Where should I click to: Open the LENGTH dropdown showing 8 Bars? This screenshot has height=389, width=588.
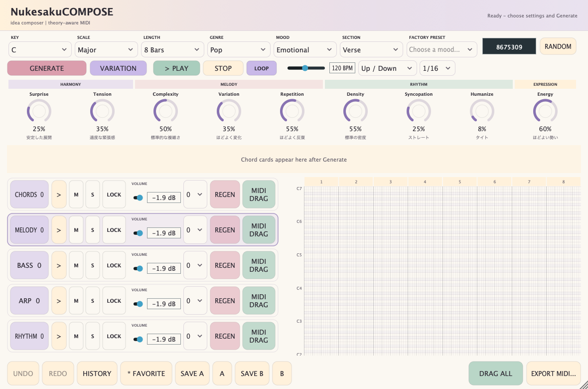pyautogui.click(x=172, y=49)
